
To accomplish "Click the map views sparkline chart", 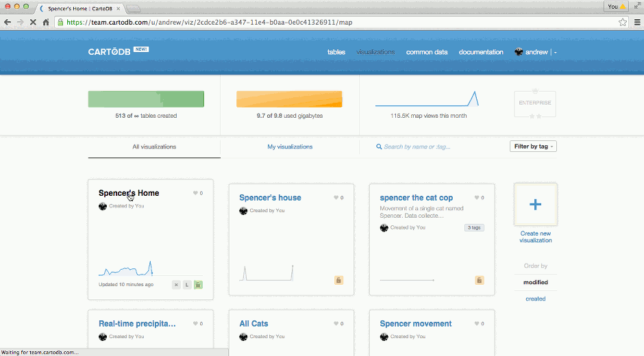I will coord(427,99).
